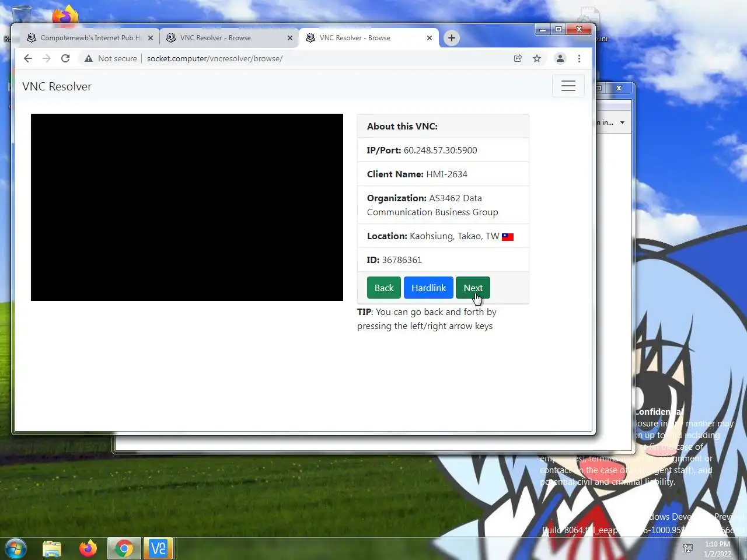The width and height of the screenshot is (747, 560).
Task: Open a new browser tab
Action: (x=451, y=38)
